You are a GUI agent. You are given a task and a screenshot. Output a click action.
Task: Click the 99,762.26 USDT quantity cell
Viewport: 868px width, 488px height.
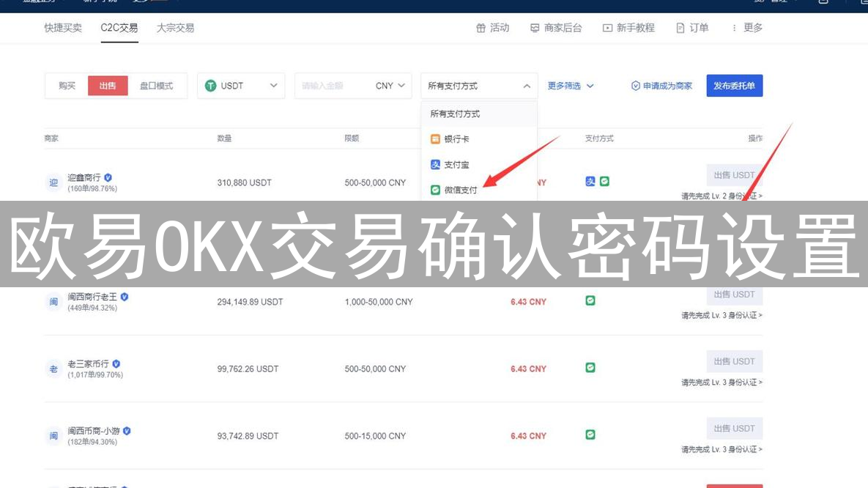click(248, 369)
